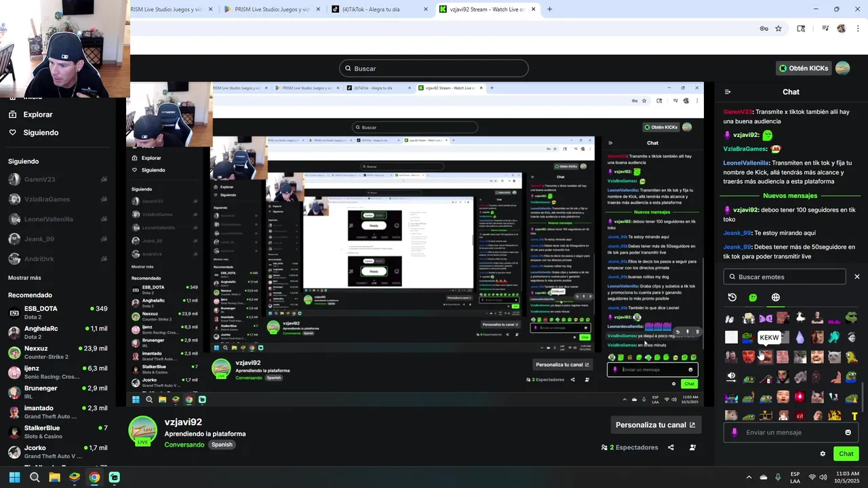Viewport: 868px width, 488px height.
Task: Open Jeank_99 in Siguiendo list
Action: coord(58,239)
